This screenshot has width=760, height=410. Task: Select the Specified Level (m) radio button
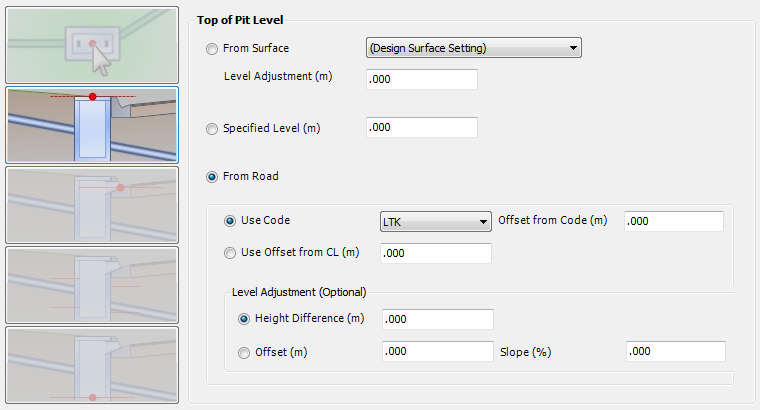point(212,129)
